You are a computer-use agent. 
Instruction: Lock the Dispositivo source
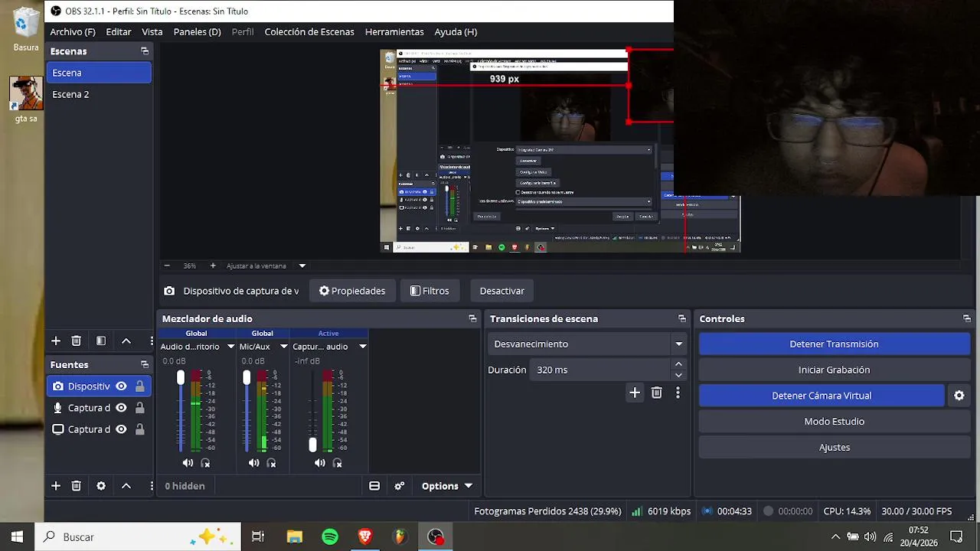pos(139,386)
